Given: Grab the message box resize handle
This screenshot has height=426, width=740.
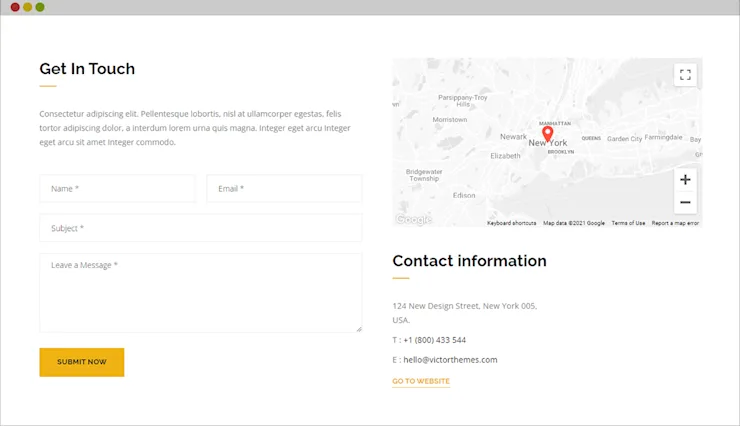Looking at the screenshot, I should click(359, 329).
